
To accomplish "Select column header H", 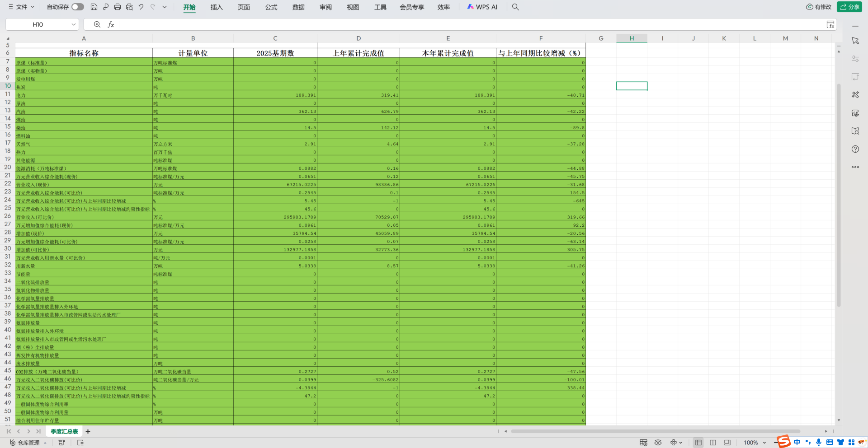I will click(x=632, y=38).
